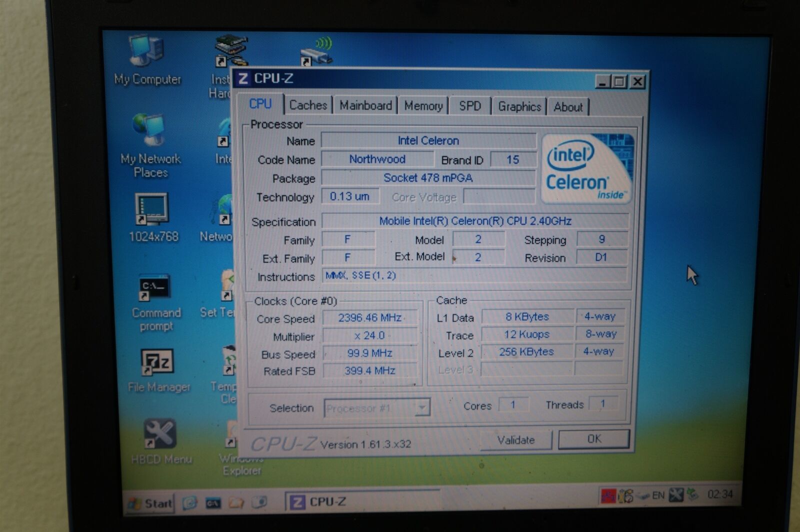Click the Threads value field

[x=603, y=403]
